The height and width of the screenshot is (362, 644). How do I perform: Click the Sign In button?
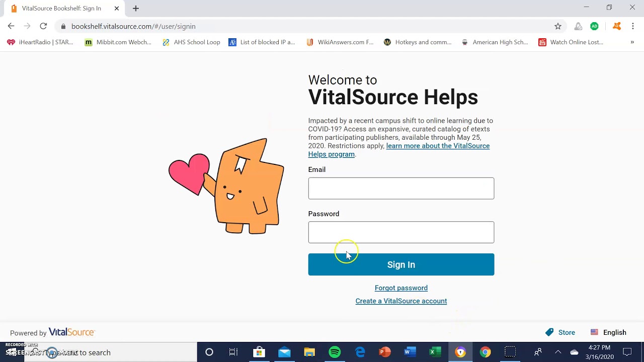coord(401,264)
